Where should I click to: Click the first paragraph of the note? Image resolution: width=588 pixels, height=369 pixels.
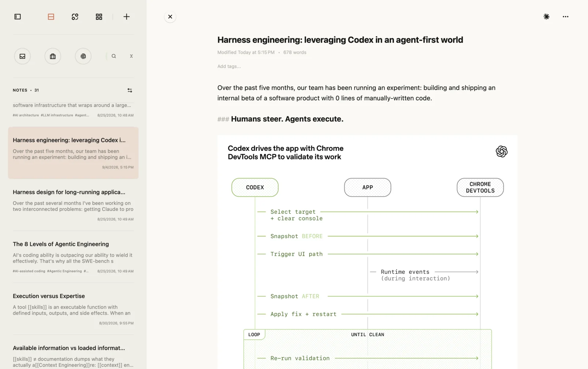(356, 93)
